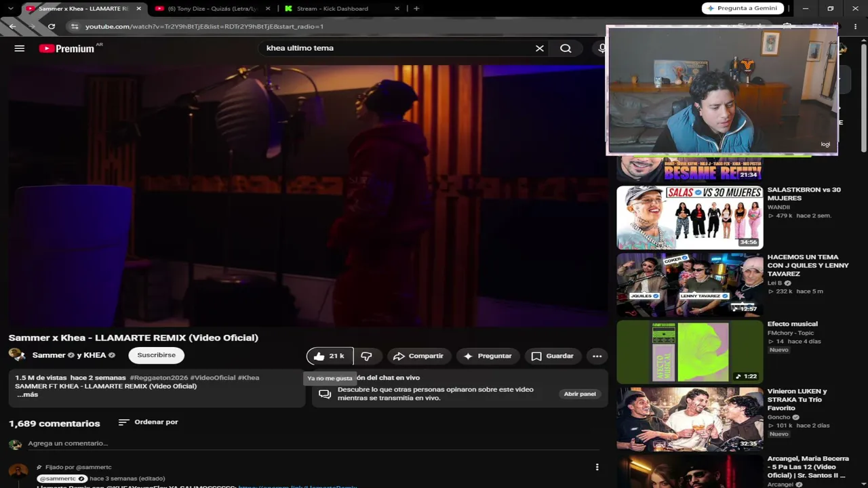The image size is (868, 488).
Task: Visit the Goncho channel name
Action: click(x=779, y=418)
